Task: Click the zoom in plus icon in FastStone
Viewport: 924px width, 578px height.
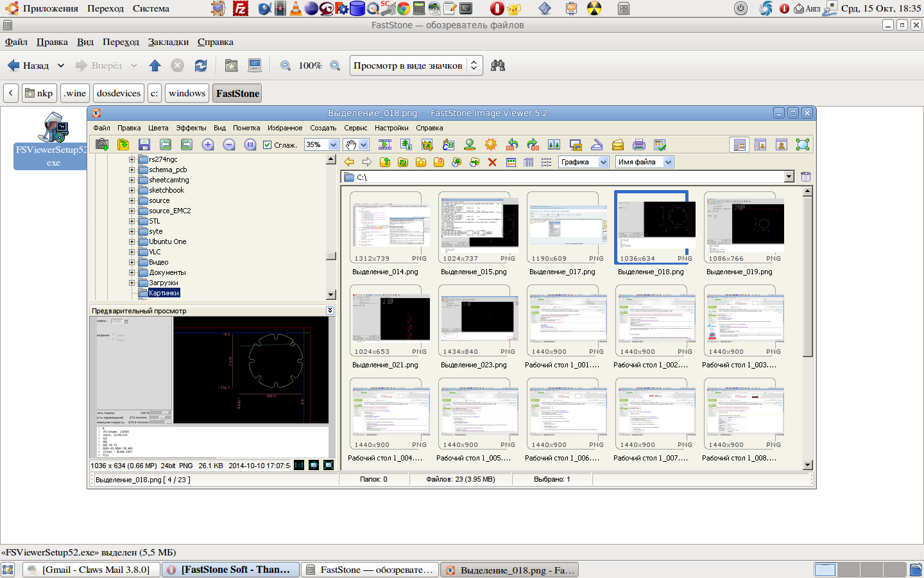Action: click(208, 145)
